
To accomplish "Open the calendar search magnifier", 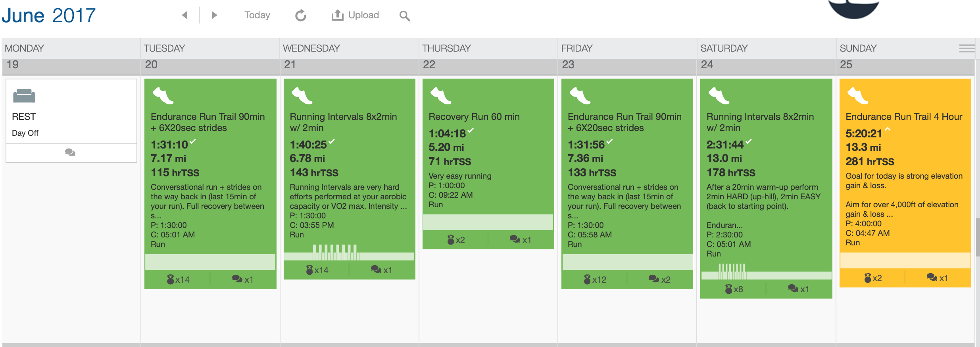I will tap(404, 16).
